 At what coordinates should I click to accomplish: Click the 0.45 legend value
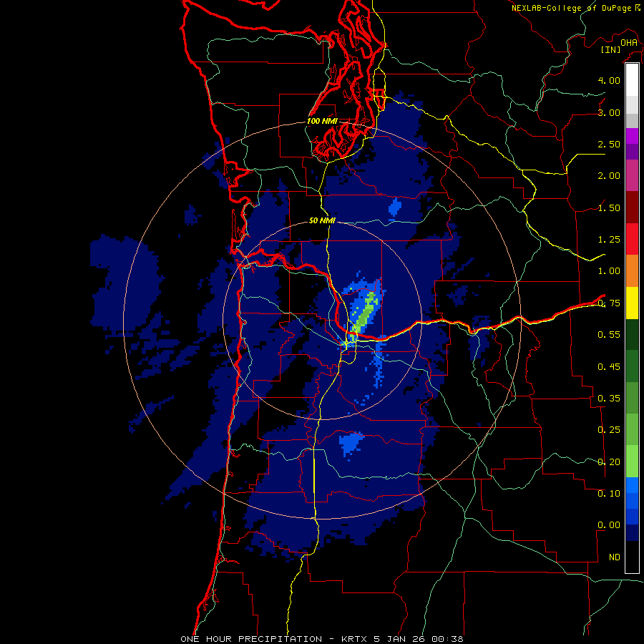click(x=609, y=367)
